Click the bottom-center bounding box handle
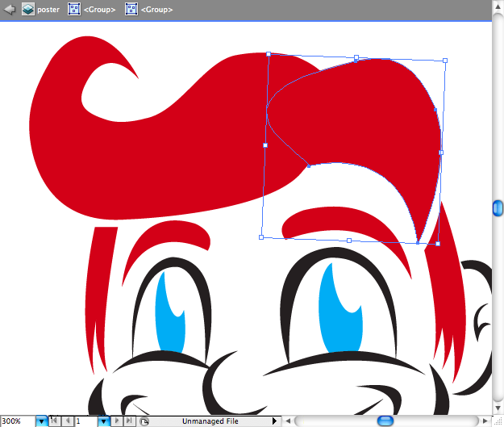 pos(349,241)
